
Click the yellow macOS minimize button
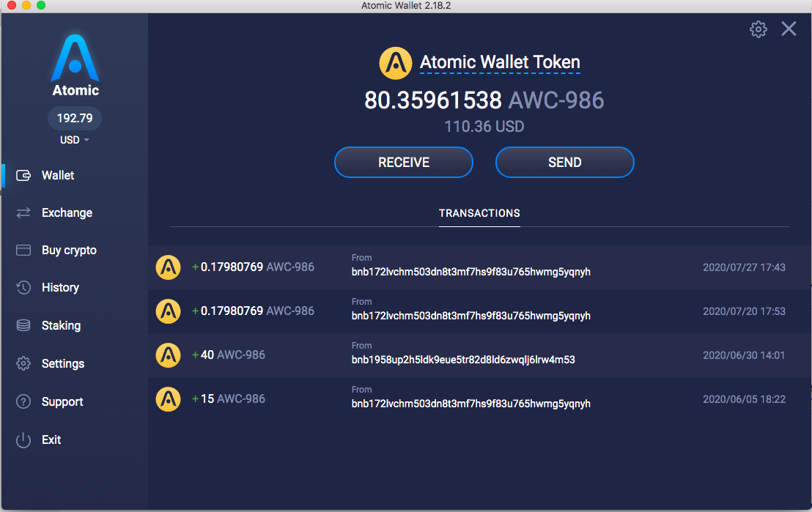(x=26, y=5)
